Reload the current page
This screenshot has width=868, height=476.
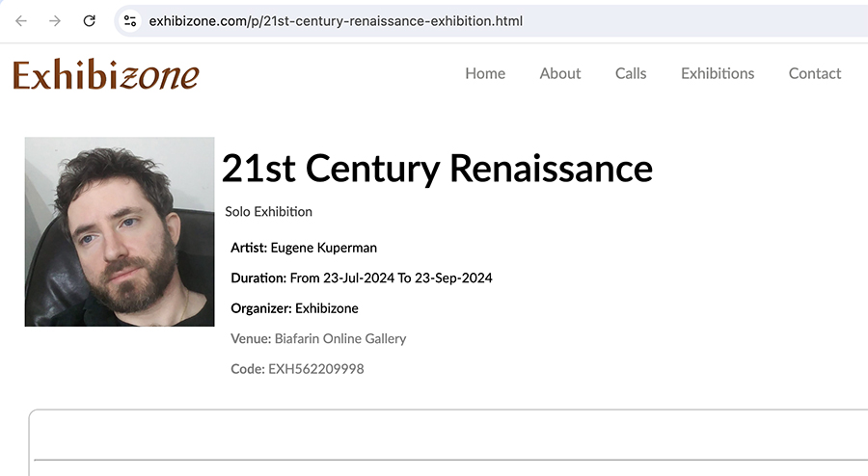(x=89, y=21)
